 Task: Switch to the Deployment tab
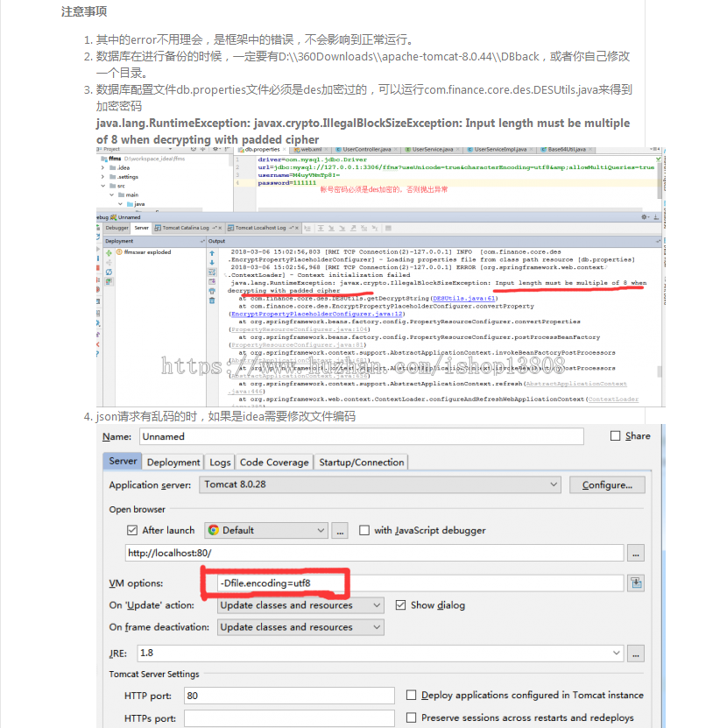173,463
